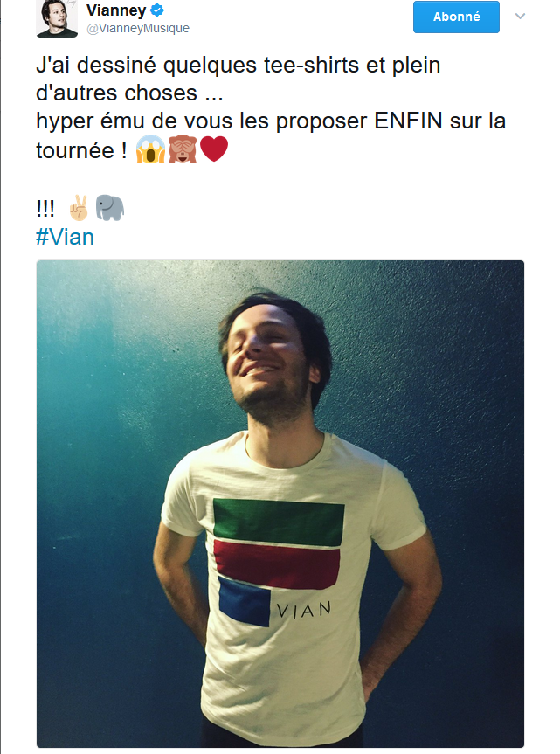Open the tweet options chevron menu
Image resolution: width=560 pixels, height=754 pixels.
(x=520, y=16)
